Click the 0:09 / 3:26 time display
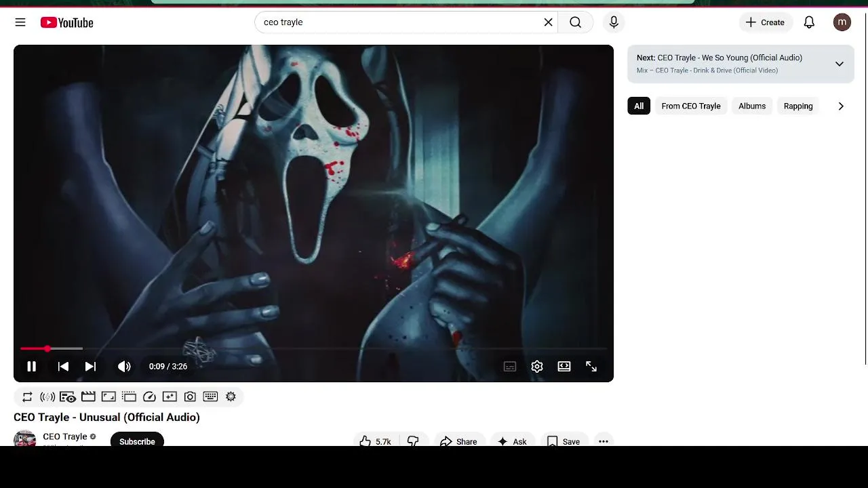This screenshot has height=488, width=868. click(x=168, y=367)
